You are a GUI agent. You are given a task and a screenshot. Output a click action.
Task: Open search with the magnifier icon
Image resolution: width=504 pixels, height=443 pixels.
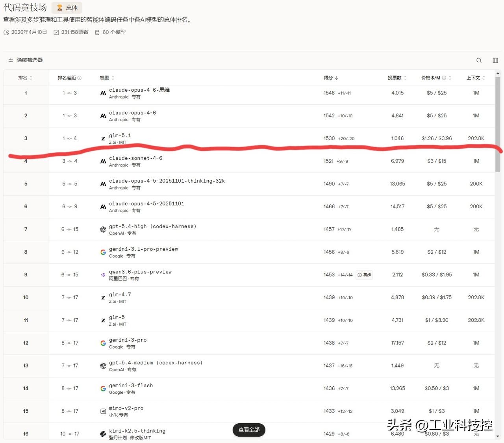(479, 60)
